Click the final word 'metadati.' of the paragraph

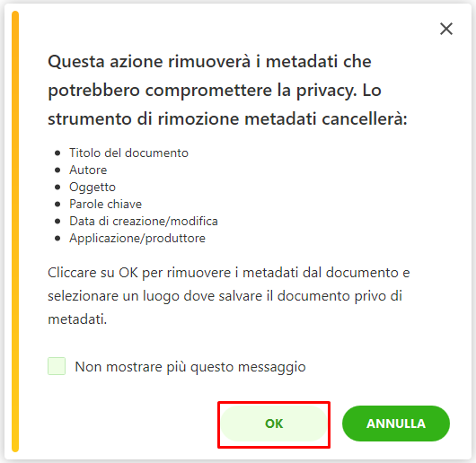coord(77,319)
